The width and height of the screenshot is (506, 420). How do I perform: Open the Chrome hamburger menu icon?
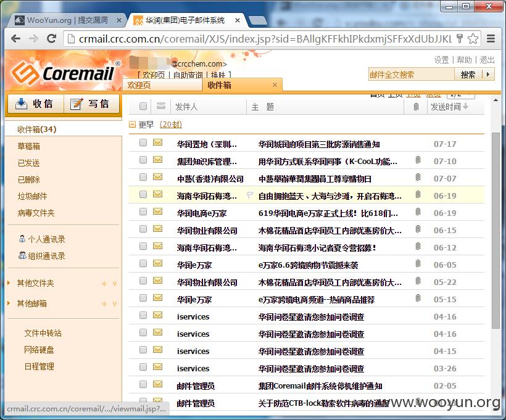491,39
